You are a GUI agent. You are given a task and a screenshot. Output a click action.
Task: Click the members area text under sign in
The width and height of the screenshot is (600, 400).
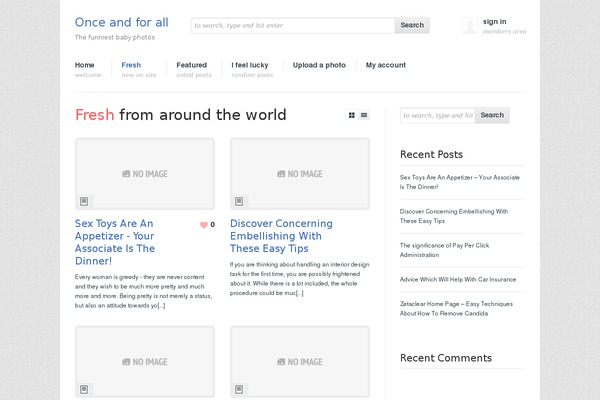click(x=504, y=31)
